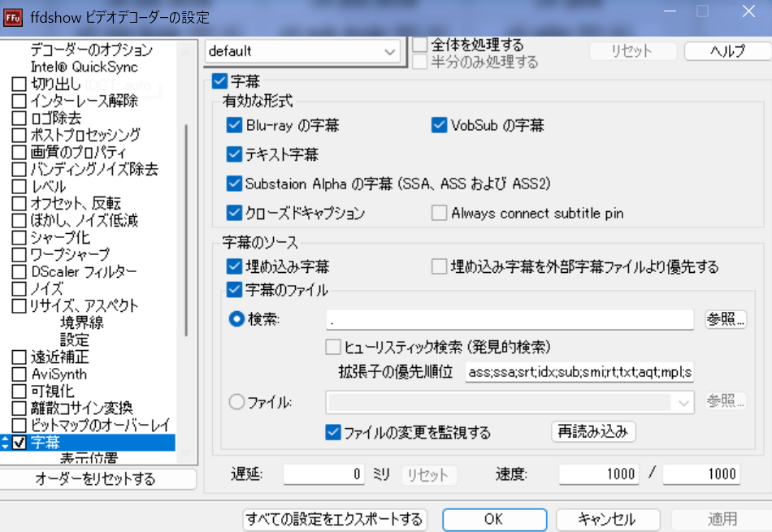Click the 再読み込み button

[x=593, y=431]
